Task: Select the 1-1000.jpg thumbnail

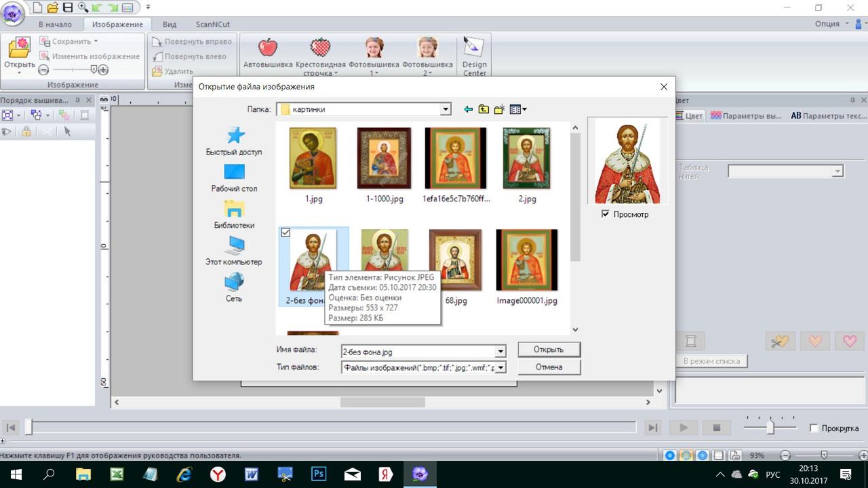Action: (x=384, y=165)
